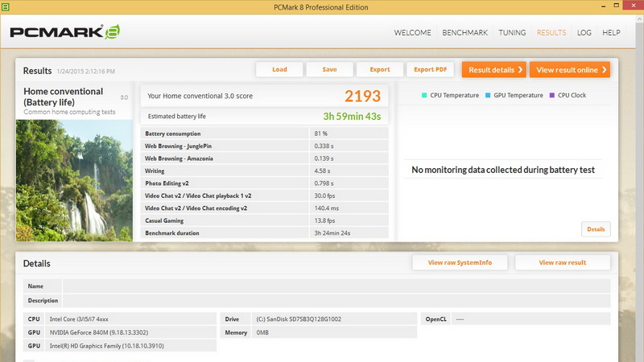Click the vertical scrollbar on right
The height and width of the screenshot is (362, 644).
(639, 189)
